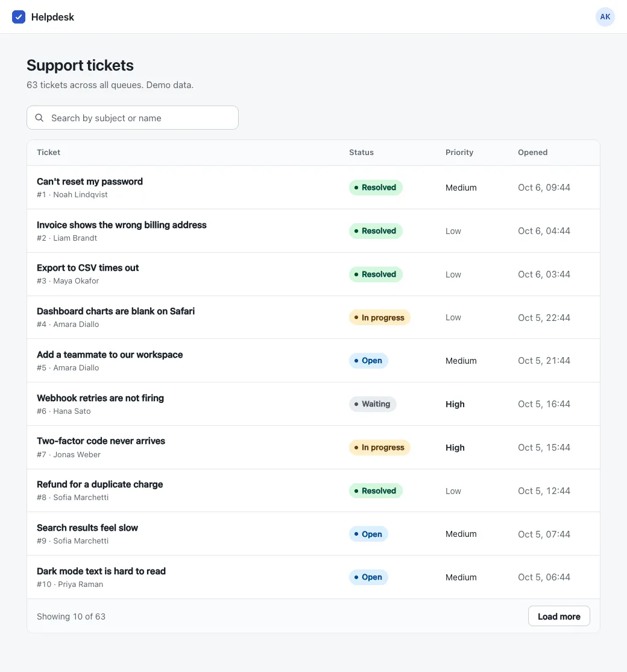Click opened time "Oct 5, 15:44"
Screen dimensions: 627x672
point(544,448)
